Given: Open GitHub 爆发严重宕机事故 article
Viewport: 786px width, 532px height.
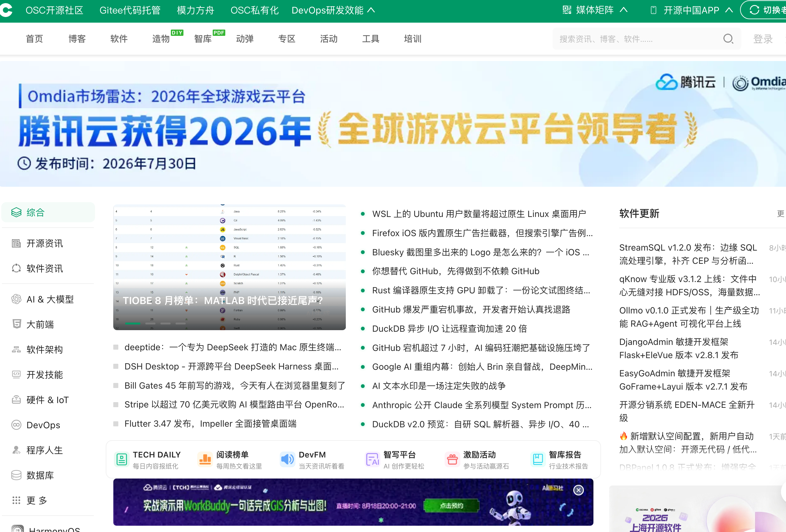Looking at the screenshot, I should 471,309.
